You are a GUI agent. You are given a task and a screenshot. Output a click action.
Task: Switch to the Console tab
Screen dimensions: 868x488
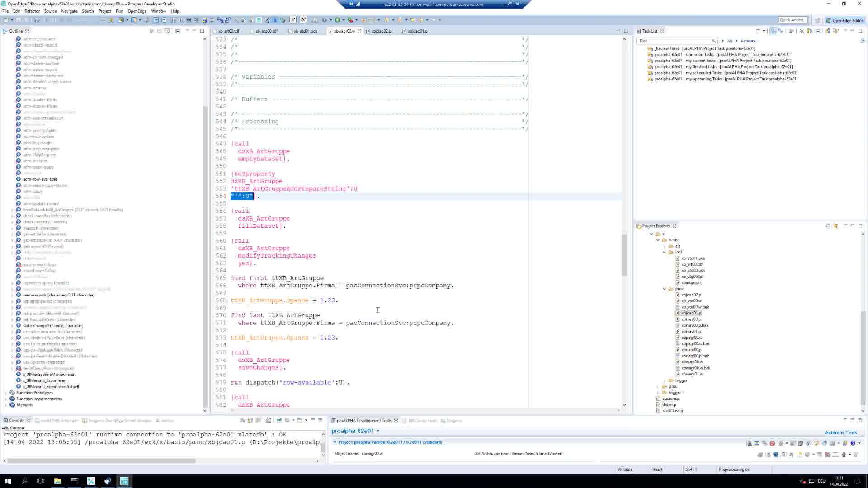point(16,421)
